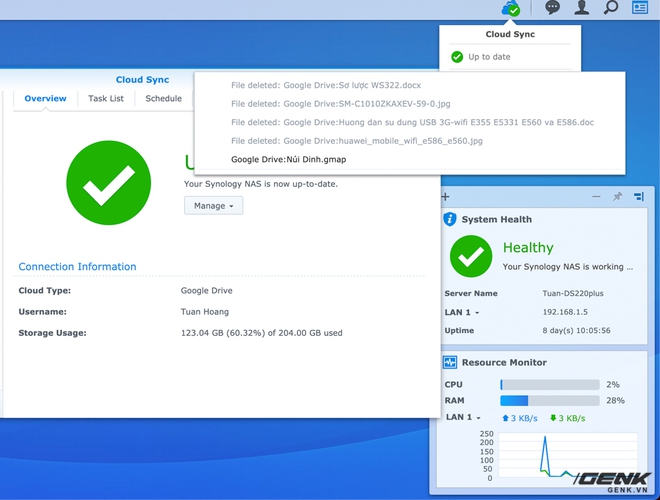Click the System Health shield icon

(450, 219)
